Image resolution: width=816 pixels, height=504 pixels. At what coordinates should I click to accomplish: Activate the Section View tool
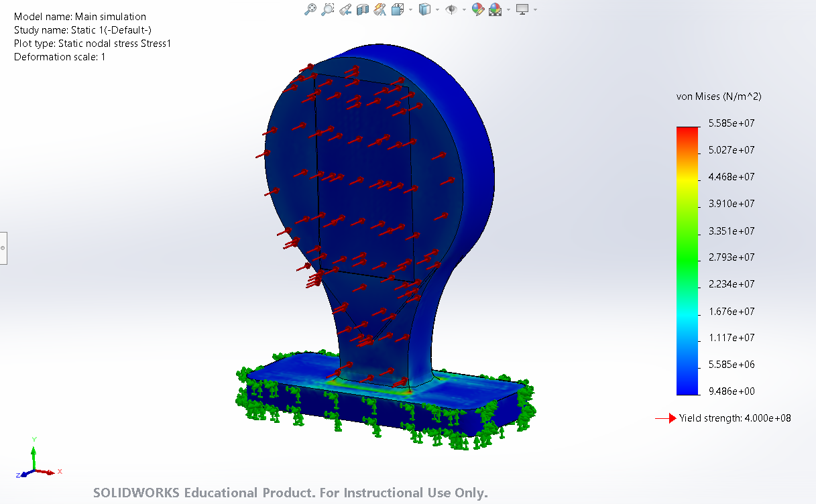tap(363, 9)
